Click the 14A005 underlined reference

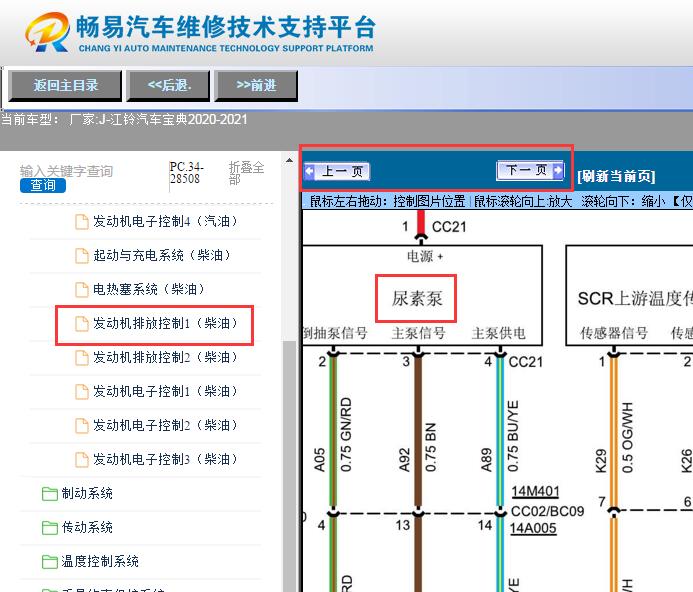click(x=533, y=528)
